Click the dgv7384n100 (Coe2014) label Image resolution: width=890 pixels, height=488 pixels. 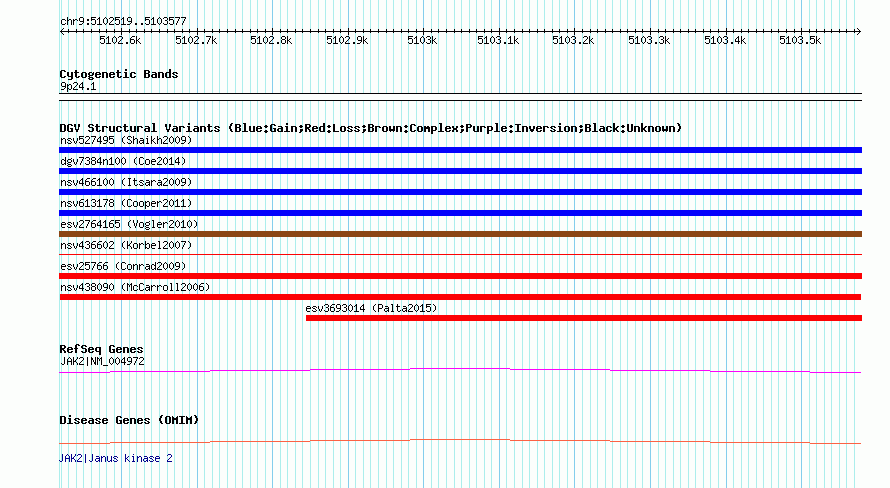[123, 161]
